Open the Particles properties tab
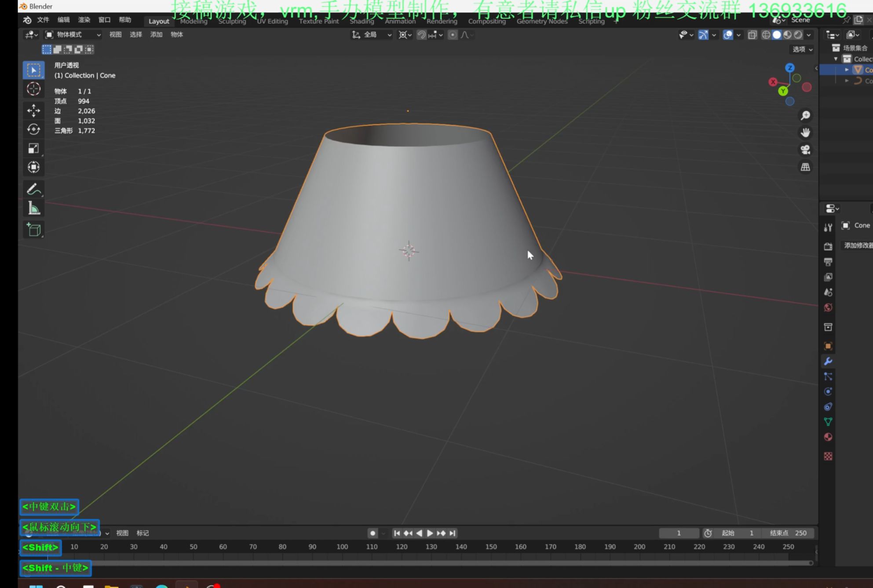The height and width of the screenshot is (588, 873). [828, 376]
